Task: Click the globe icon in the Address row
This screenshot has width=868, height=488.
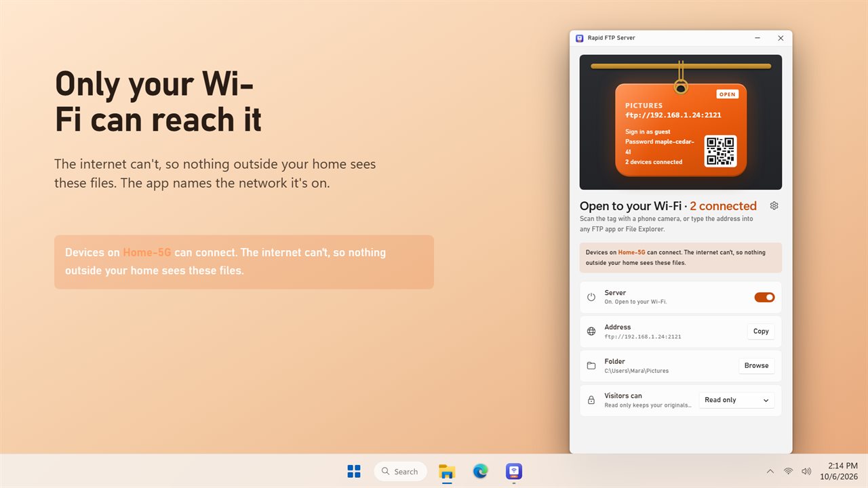Action: (x=591, y=331)
